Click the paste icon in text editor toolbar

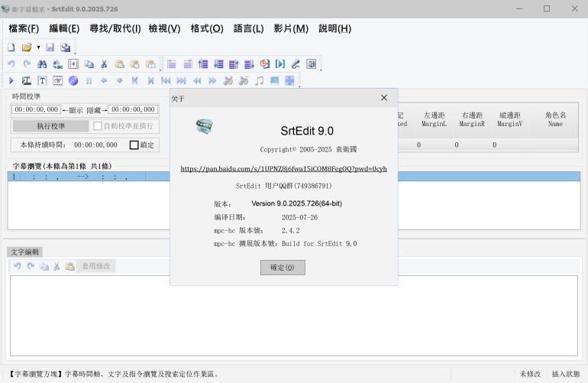(x=69, y=266)
